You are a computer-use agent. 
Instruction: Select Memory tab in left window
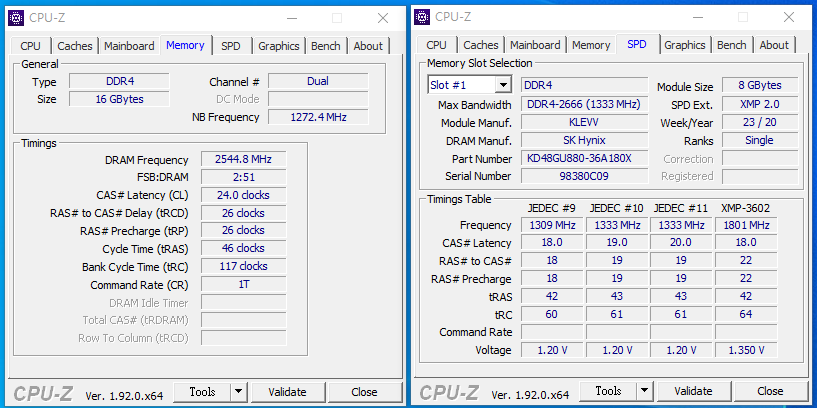(185, 45)
